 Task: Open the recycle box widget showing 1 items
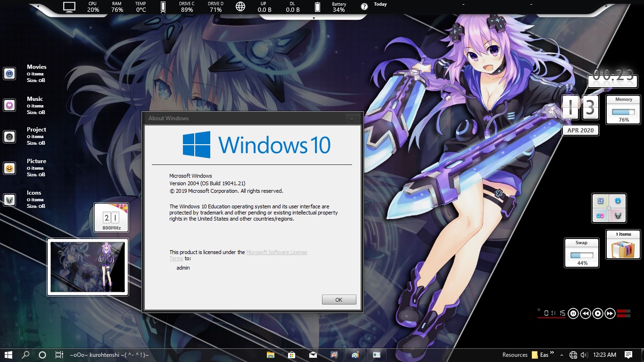623,245
